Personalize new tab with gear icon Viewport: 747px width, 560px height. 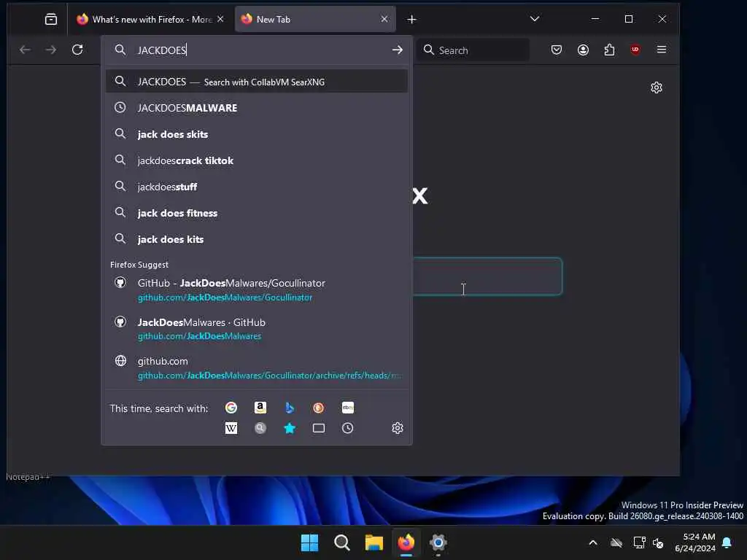tap(656, 87)
